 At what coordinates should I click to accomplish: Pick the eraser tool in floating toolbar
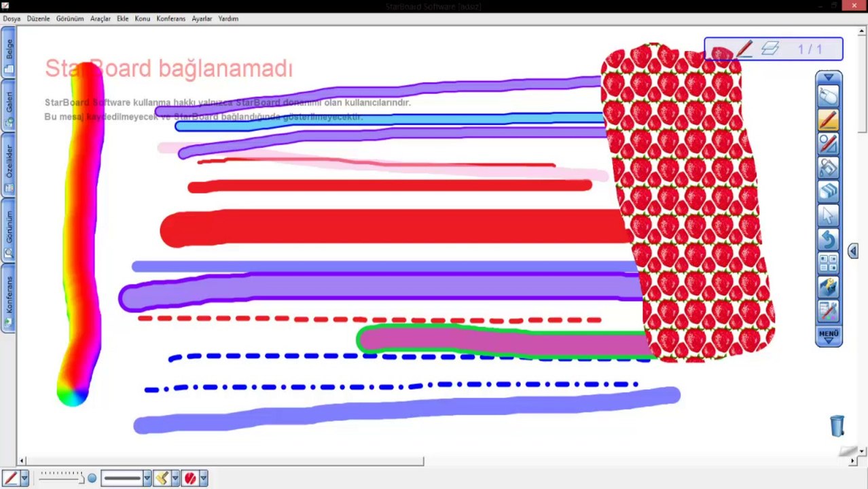point(828,192)
